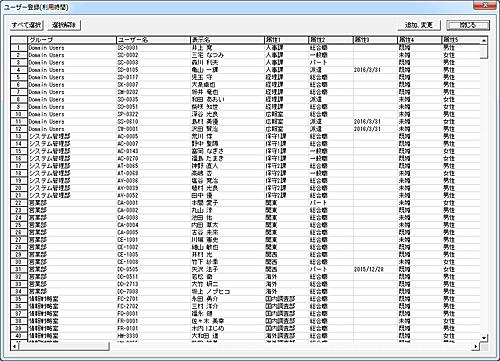The image size is (500, 361).
Task: Select row header number 35
Action: (x=19, y=299)
